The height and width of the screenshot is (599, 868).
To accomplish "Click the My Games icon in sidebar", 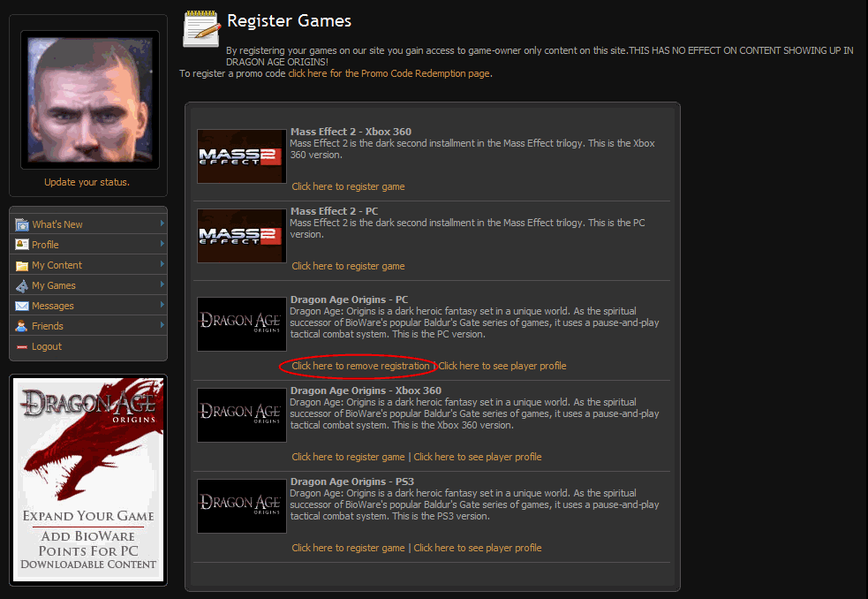I will point(21,286).
